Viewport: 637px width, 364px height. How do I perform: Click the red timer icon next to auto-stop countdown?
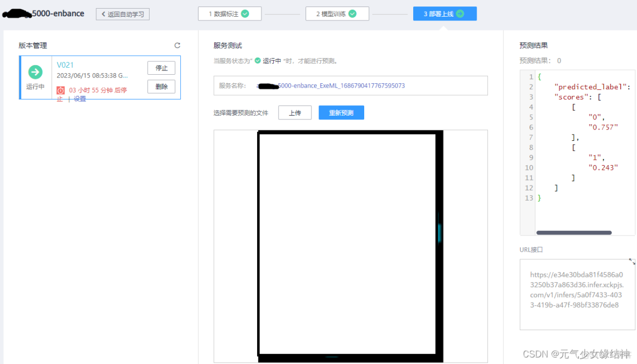coord(60,90)
